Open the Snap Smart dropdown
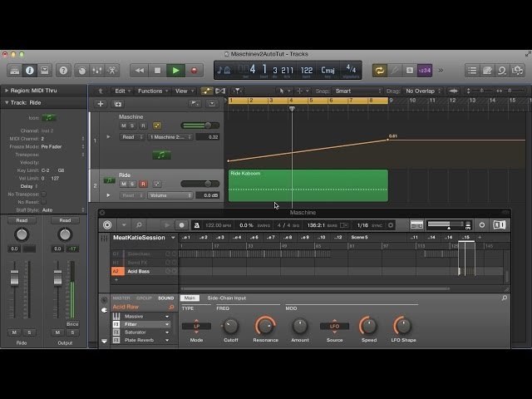 pos(357,91)
